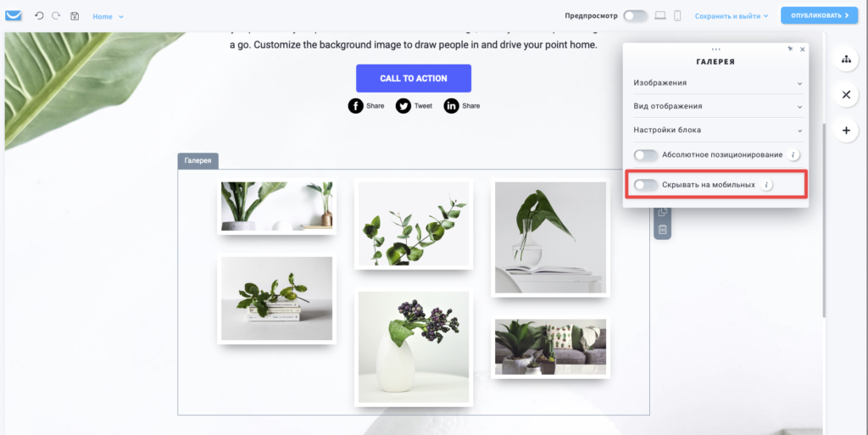Open the Home page dropdown
This screenshot has width=868, height=435.
pos(108,17)
